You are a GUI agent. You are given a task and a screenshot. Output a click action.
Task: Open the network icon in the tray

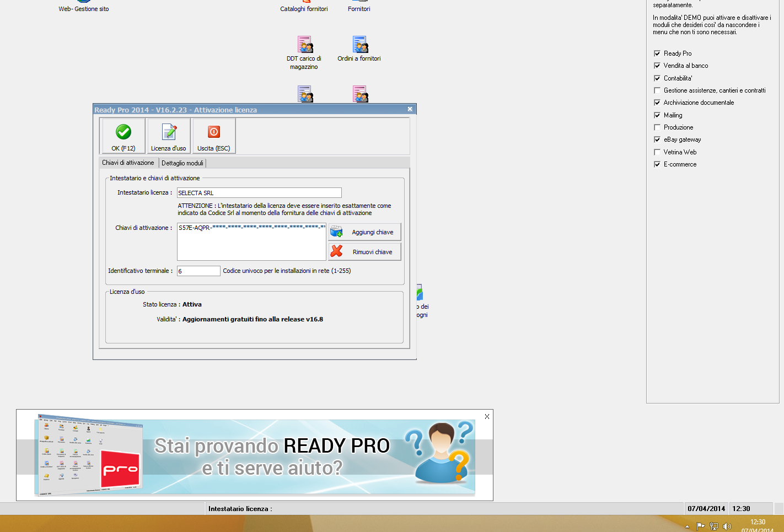point(714,526)
